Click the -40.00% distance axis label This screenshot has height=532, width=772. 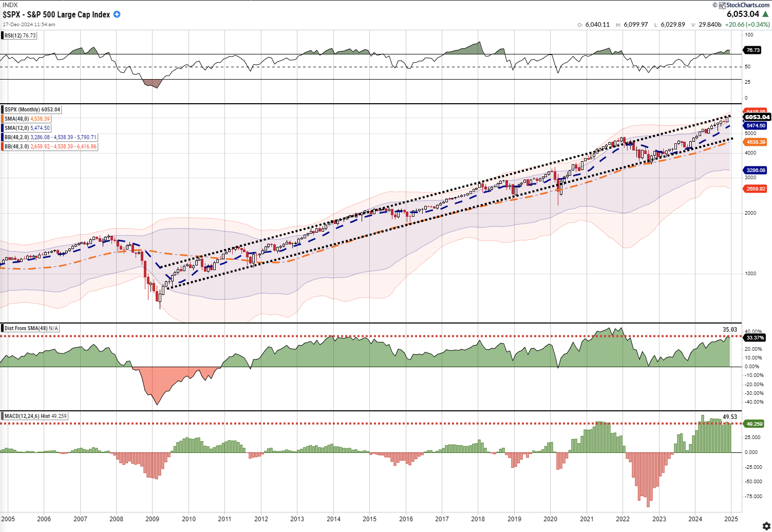coord(753,402)
